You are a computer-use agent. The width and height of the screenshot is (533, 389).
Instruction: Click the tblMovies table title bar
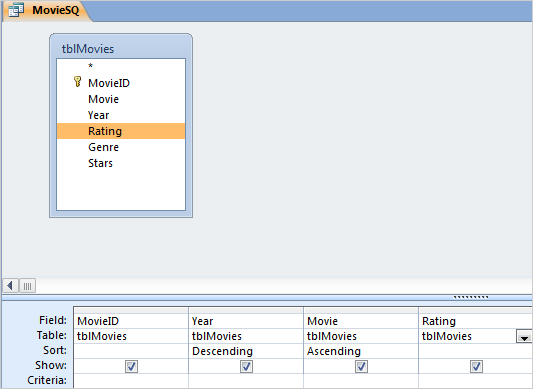tap(121, 48)
